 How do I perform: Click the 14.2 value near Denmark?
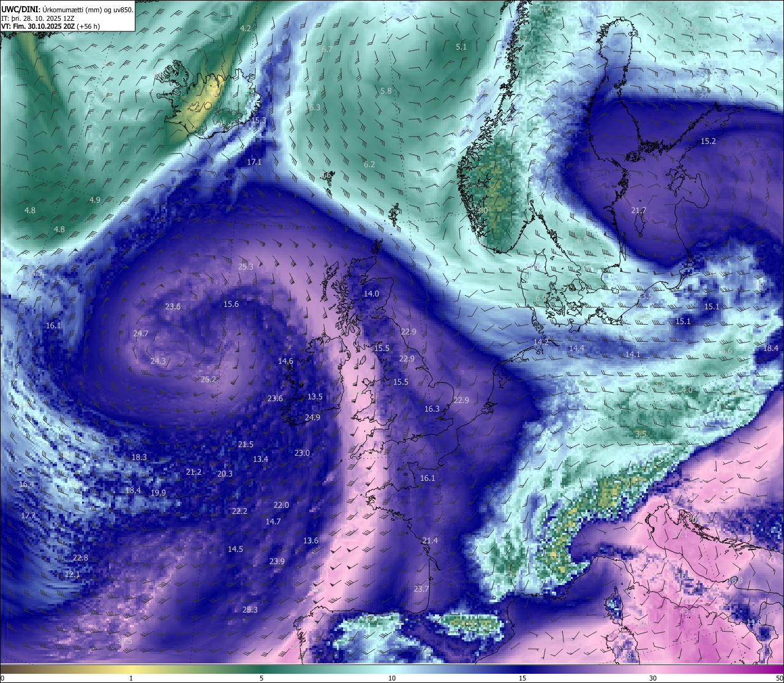click(x=541, y=342)
